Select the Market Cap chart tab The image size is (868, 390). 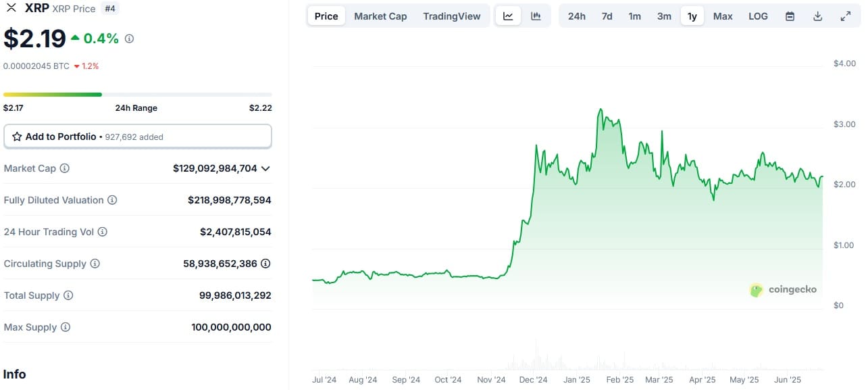pos(380,16)
